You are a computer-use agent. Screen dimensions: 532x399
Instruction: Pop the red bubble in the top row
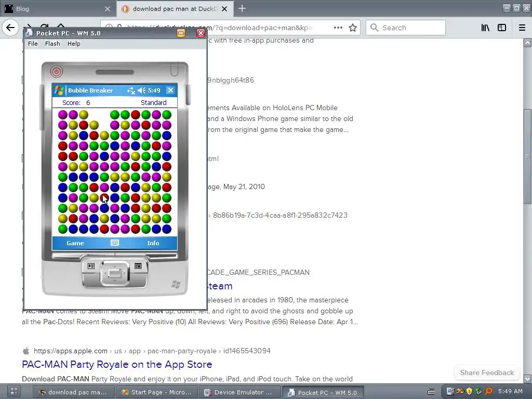click(x=136, y=115)
